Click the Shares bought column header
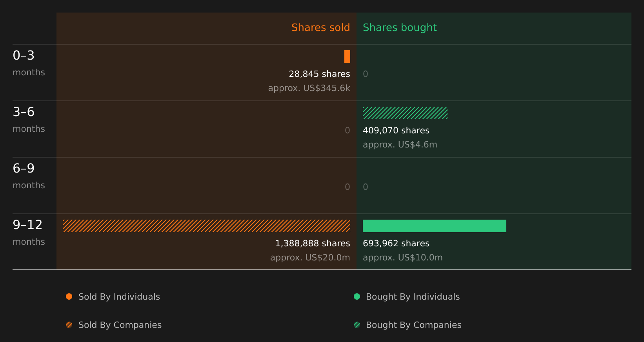The width and height of the screenshot is (644, 342). [400, 27]
